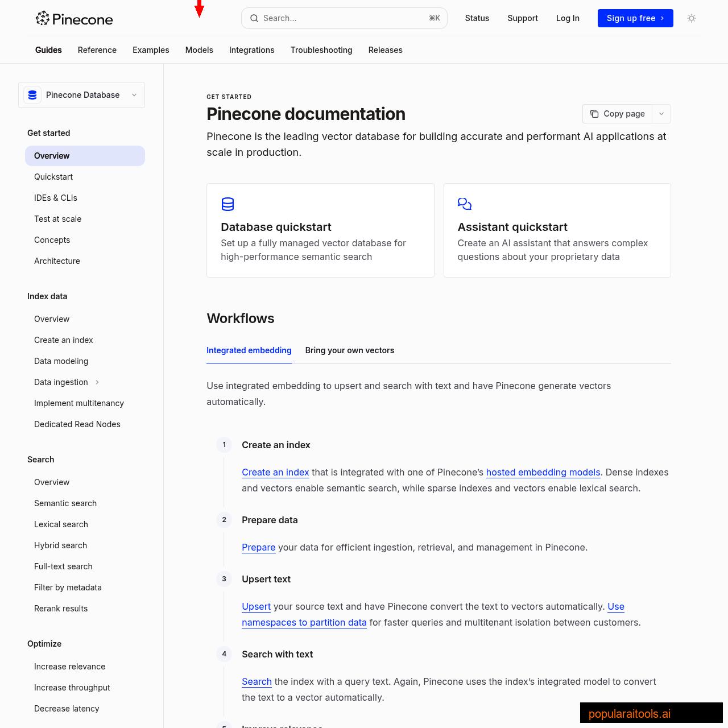
Task: Open the Guides tab
Action: [48, 50]
